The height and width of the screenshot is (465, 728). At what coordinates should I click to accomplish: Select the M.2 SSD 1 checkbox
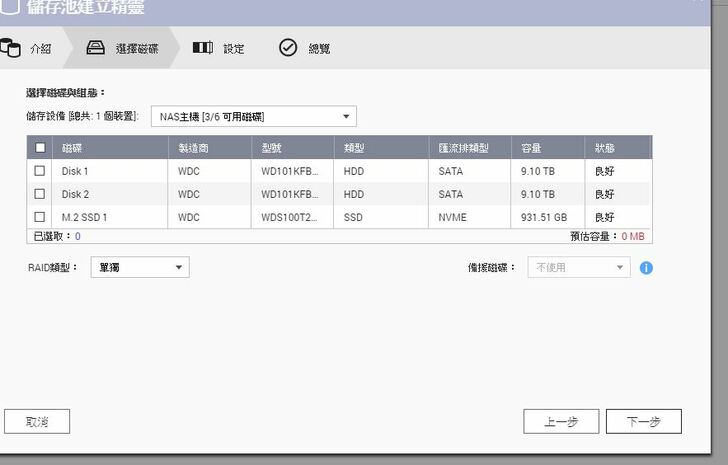[40, 217]
